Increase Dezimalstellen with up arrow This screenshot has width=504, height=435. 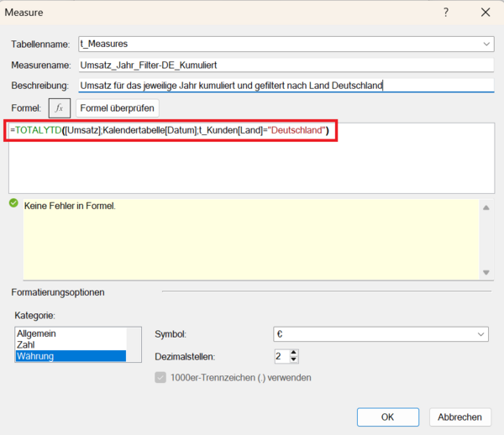pos(292,353)
